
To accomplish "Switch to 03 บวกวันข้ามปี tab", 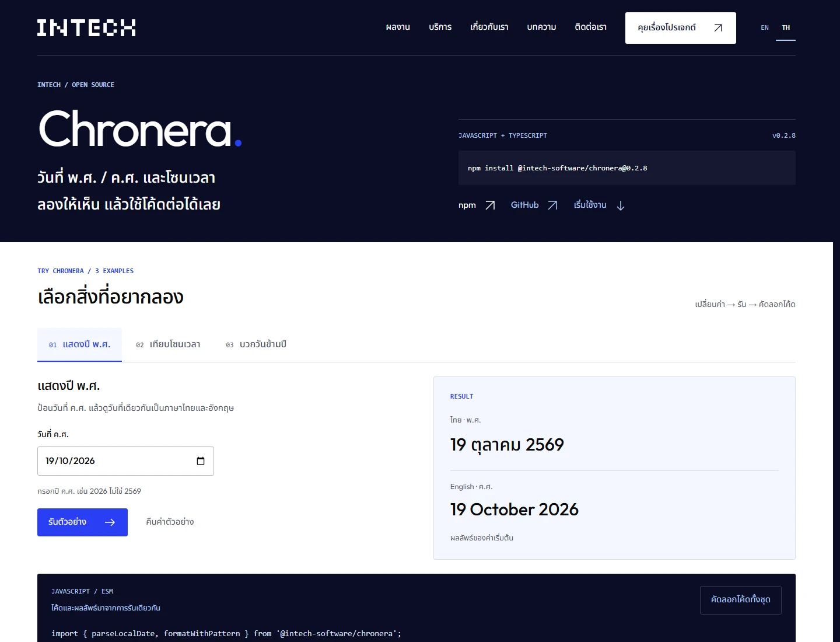I will [x=256, y=345].
